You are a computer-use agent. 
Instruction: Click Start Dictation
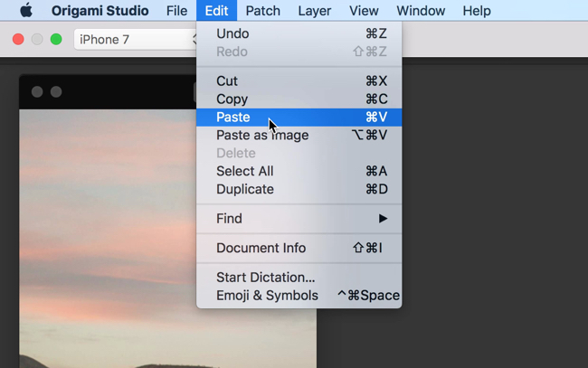[x=266, y=278]
